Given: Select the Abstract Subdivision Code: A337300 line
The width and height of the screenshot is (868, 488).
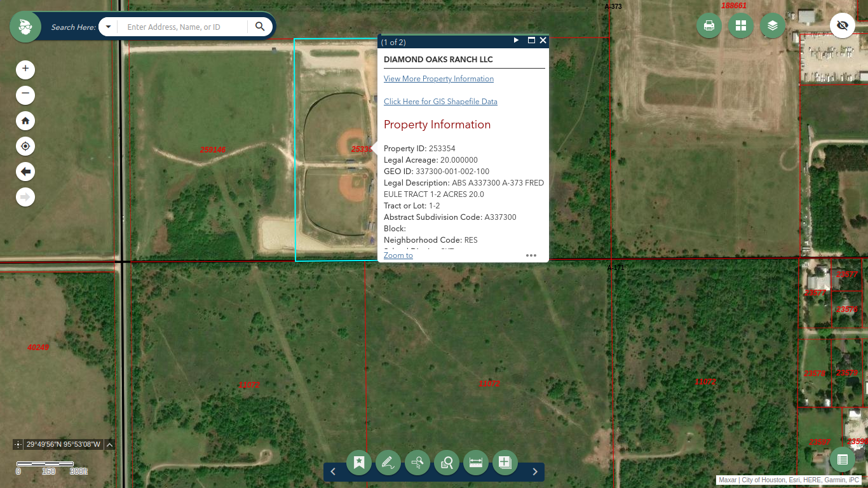Looking at the screenshot, I should click(450, 217).
